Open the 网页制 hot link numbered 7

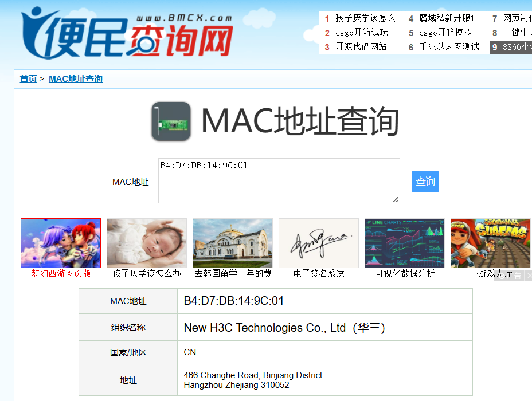[517, 18]
